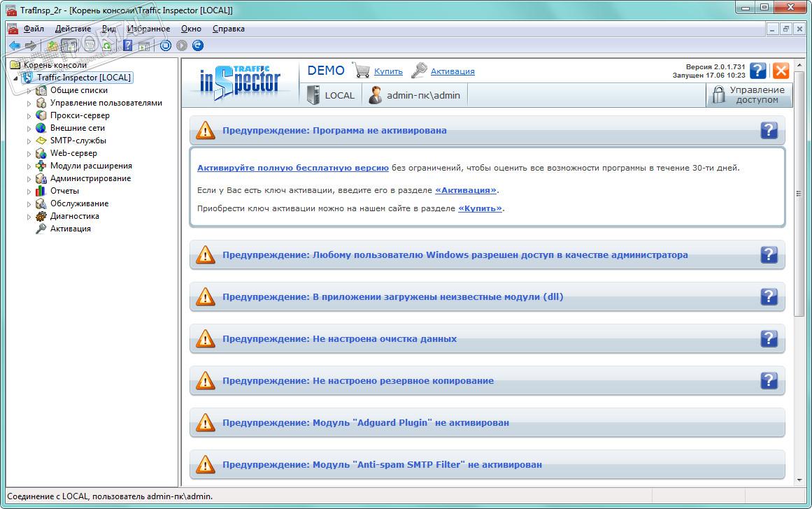Image resolution: width=812 pixels, height=509 pixels.
Task: Click the Forward arrow in the toolbar
Action: tap(31, 45)
